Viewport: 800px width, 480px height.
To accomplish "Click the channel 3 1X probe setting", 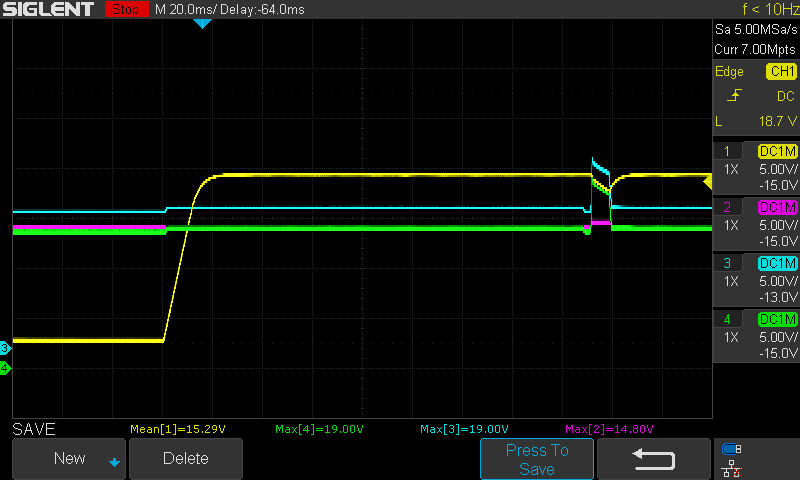I will click(731, 281).
